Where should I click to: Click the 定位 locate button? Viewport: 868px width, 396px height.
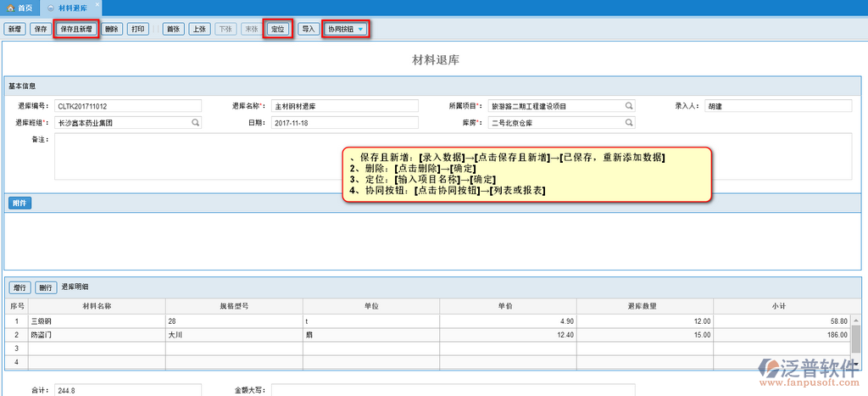coord(277,29)
